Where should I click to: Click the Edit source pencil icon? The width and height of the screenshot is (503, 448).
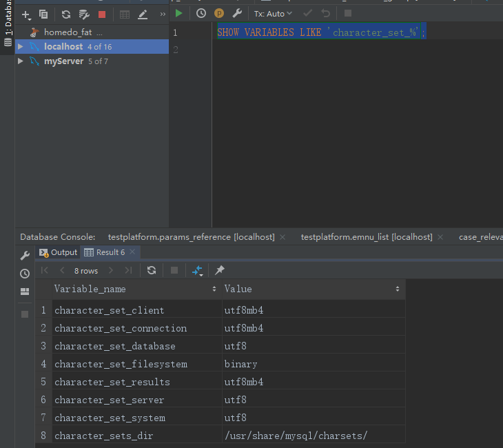click(143, 14)
